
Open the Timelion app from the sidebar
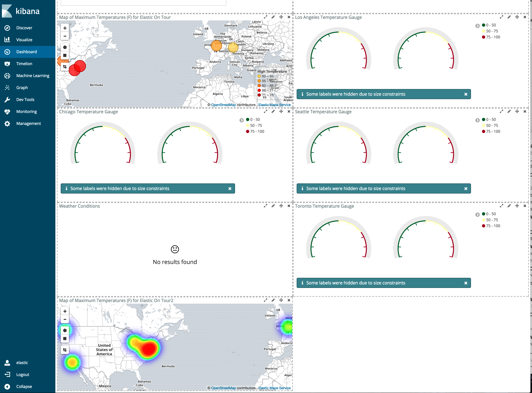[24, 64]
